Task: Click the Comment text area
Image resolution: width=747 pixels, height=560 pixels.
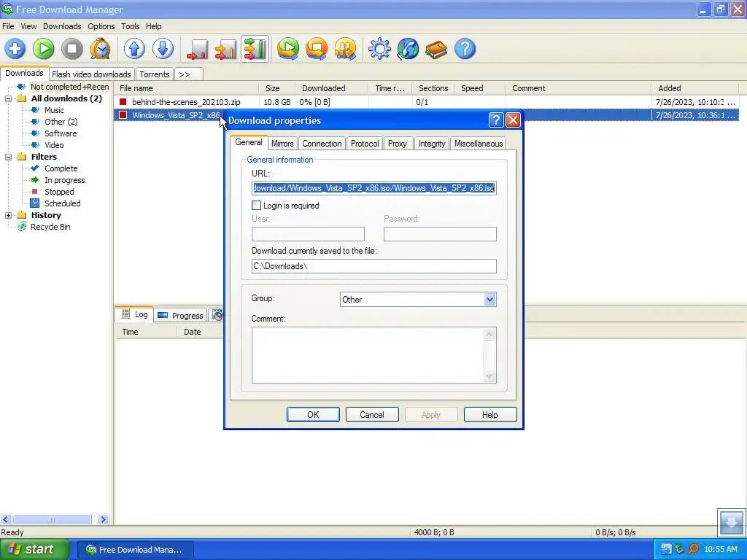Action: point(374,355)
